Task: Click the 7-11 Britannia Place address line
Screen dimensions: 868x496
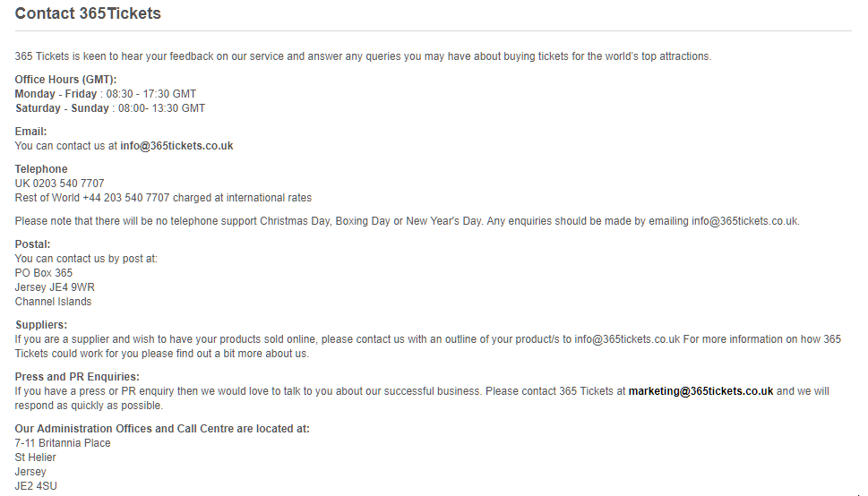Action: (63, 443)
